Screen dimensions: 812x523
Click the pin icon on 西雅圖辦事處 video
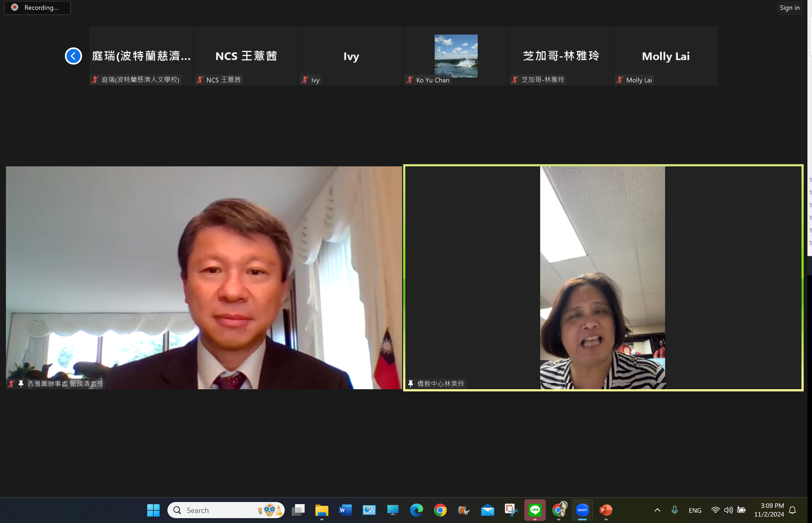click(x=21, y=384)
